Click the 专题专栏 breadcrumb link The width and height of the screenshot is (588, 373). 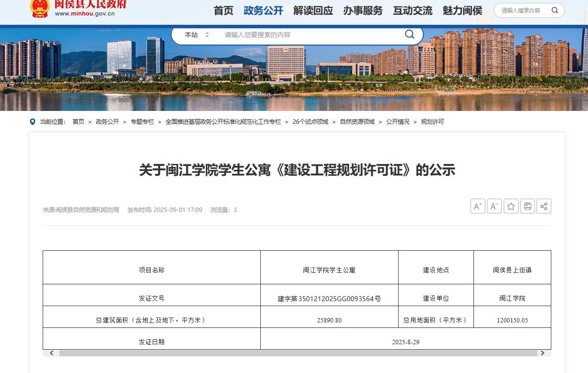[x=142, y=122]
